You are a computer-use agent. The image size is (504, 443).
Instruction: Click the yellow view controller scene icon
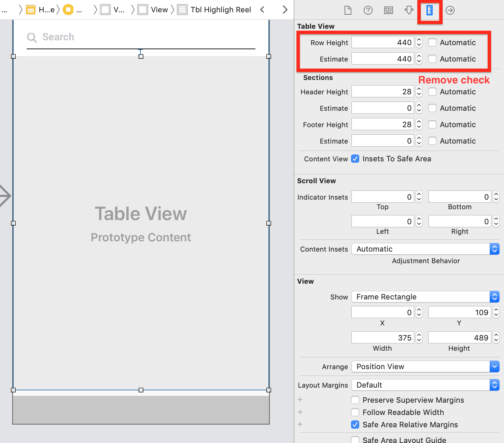click(68, 10)
